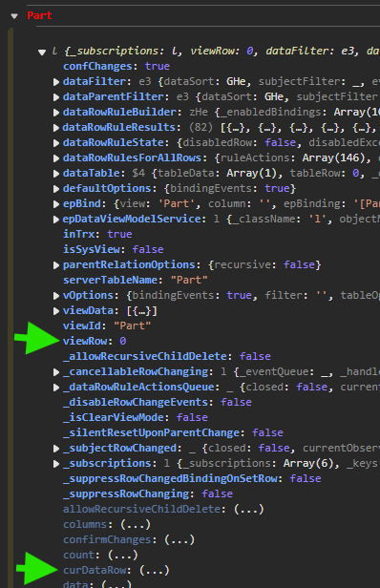Viewport: 380px width, 588px height.
Task: Expand the epBind object
Action: [56, 204]
